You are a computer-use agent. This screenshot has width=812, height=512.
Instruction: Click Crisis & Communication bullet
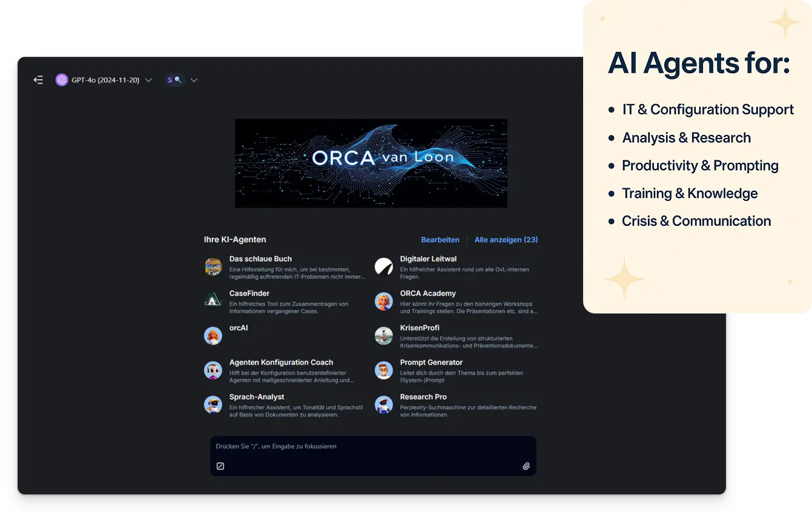coord(696,221)
